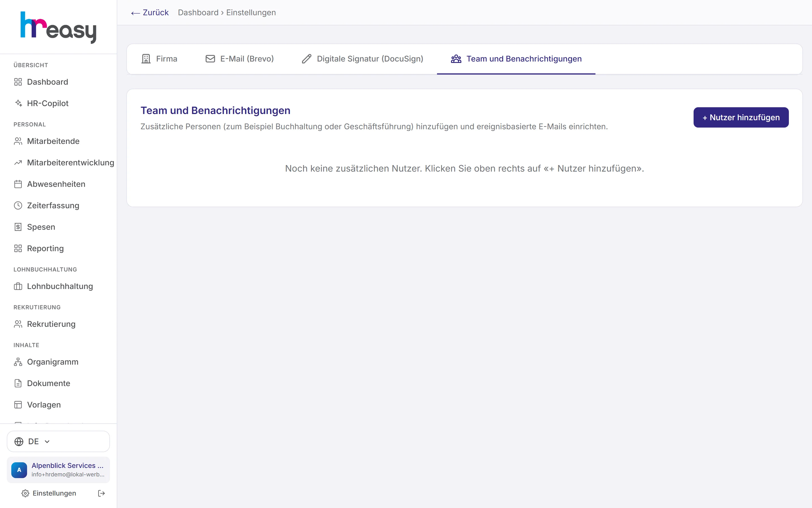Image resolution: width=812 pixels, height=508 pixels.
Task: Click the HR-Copilot sparkle icon
Action: click(18, 104)
